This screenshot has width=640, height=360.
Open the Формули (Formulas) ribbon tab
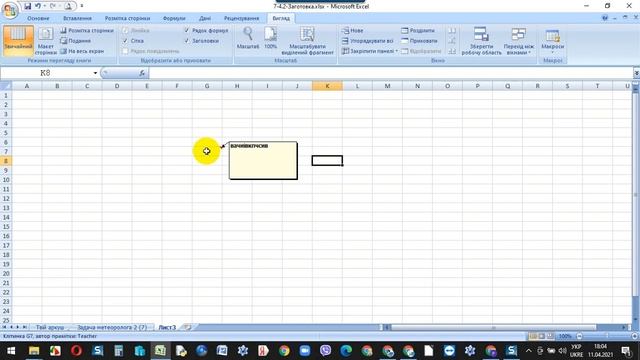[174, 18]
